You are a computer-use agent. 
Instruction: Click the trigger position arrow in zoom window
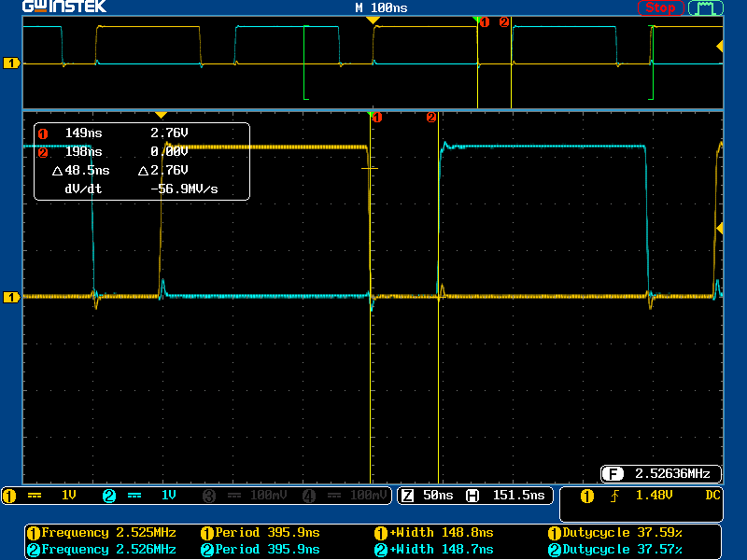[161, 115]
